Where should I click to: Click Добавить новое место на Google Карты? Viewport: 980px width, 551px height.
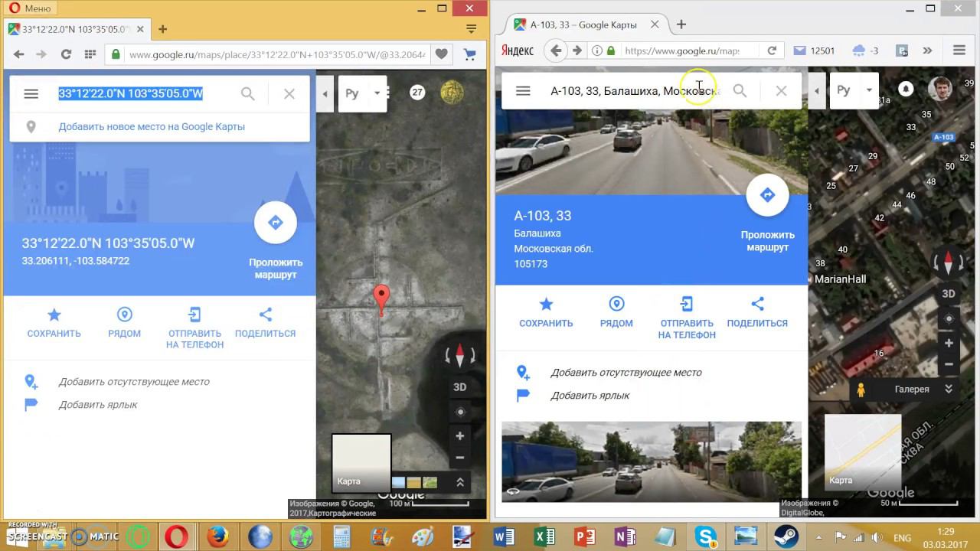pyautogui.click(x=152, y=126)
